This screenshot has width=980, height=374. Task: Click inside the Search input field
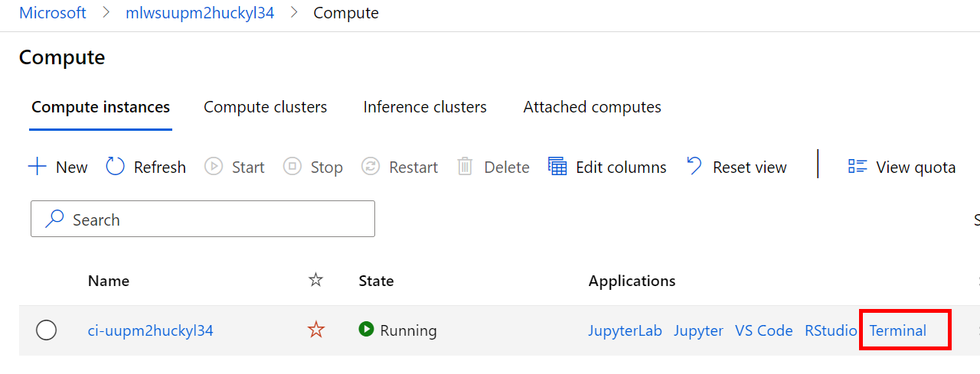coord(203,220)
